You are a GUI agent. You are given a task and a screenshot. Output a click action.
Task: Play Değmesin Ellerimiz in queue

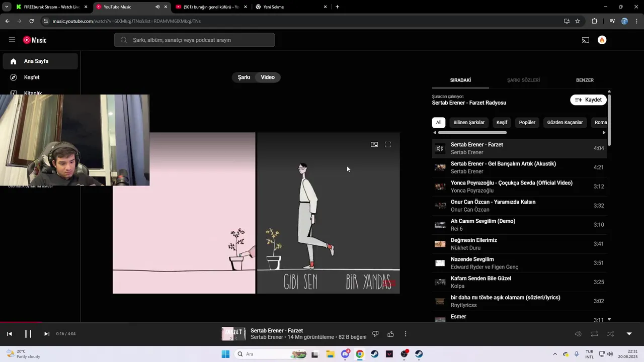(519, 244)
